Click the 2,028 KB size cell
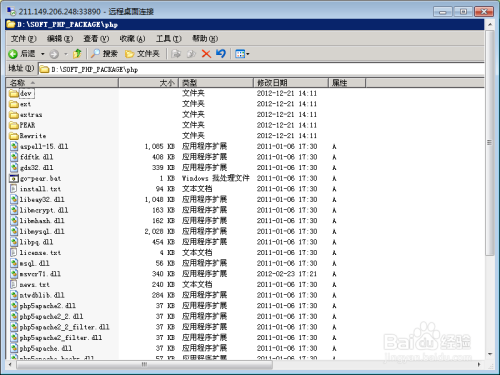The height and width of the screenshot is (375, 500). [x=160, y=231]
